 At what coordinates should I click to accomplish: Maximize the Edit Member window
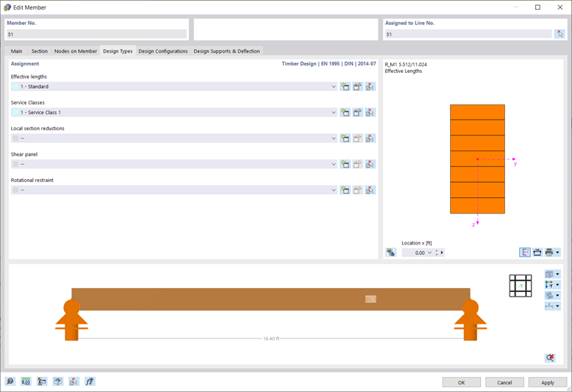[x=537, y=8]
